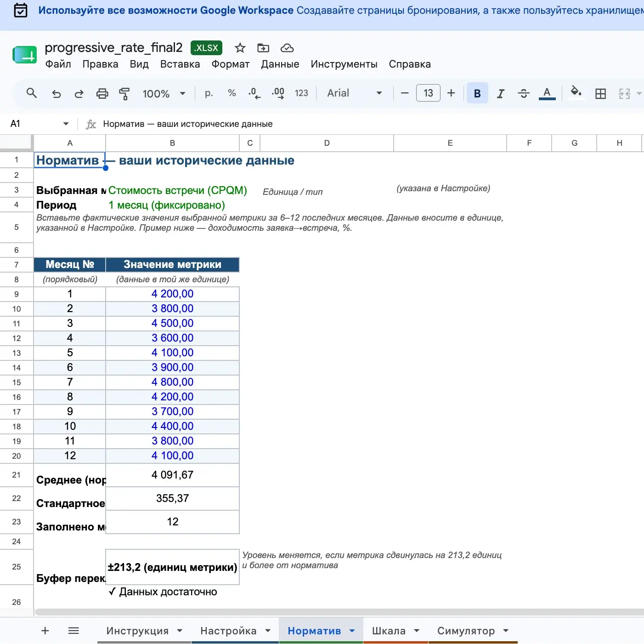Click the horizontal scrollbar
Screen dimensions: 644x644
(x=339, y=612)
